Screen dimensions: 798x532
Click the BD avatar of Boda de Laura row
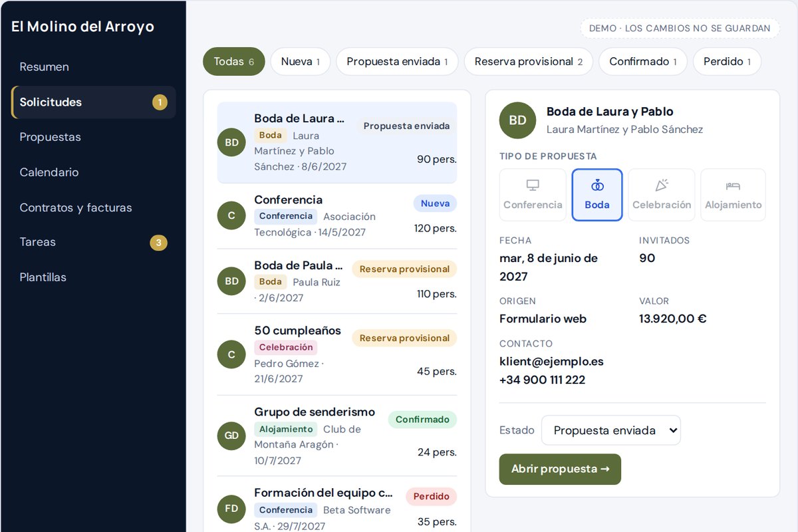231,142
